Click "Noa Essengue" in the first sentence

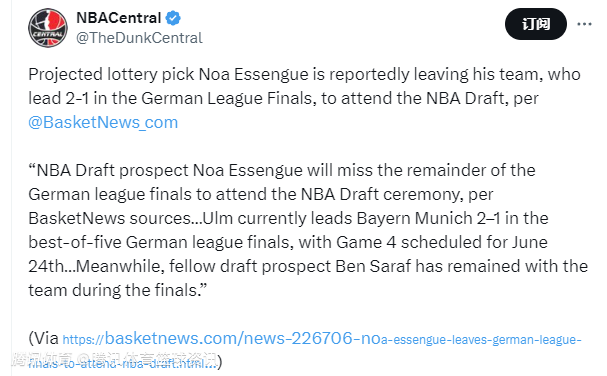coord(254,74)
